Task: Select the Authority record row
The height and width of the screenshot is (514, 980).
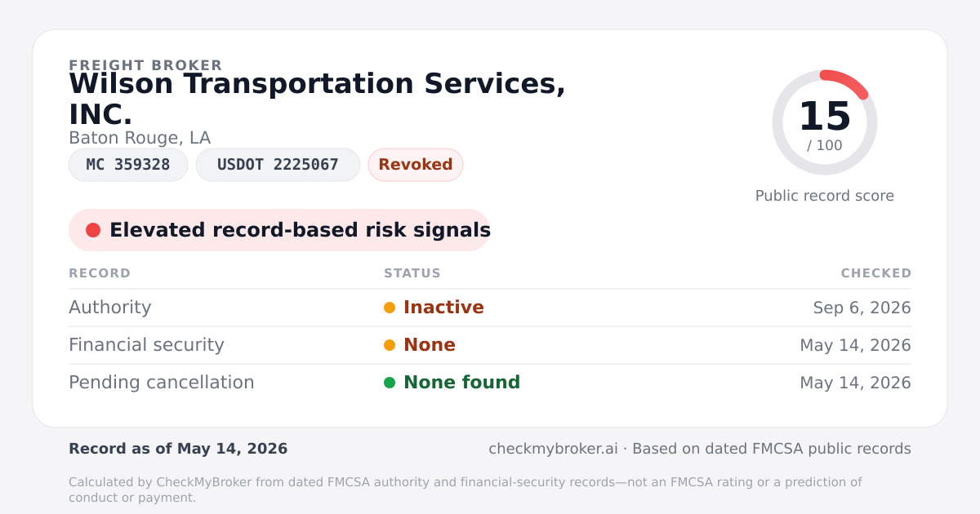Action: click(x=490, y=308)
